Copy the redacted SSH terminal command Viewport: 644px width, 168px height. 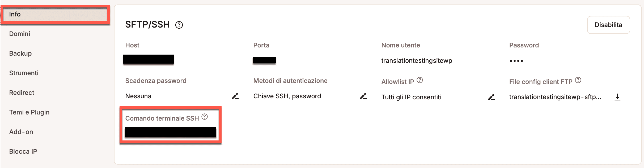(x=171, y=132)
